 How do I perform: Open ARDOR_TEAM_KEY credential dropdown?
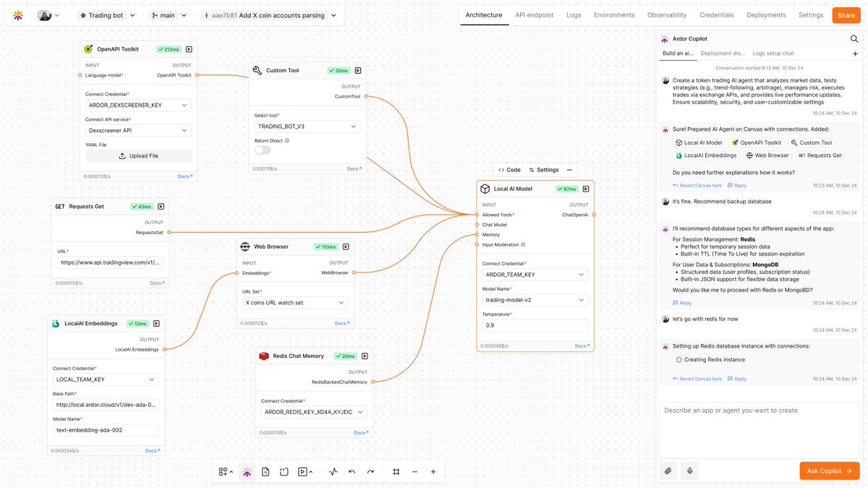pos(535,275)
